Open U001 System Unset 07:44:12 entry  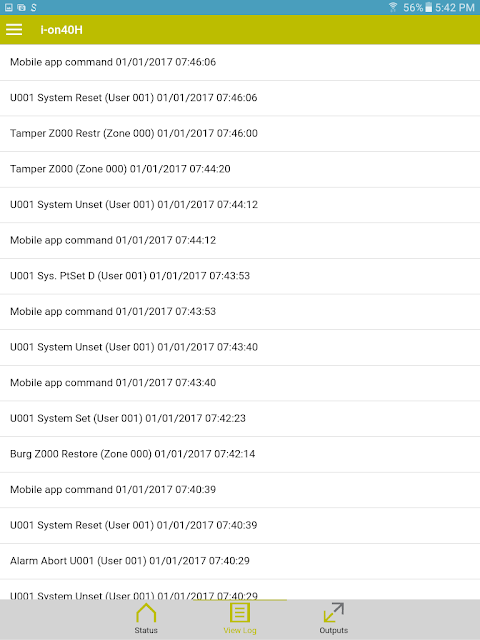coord(240,204)
